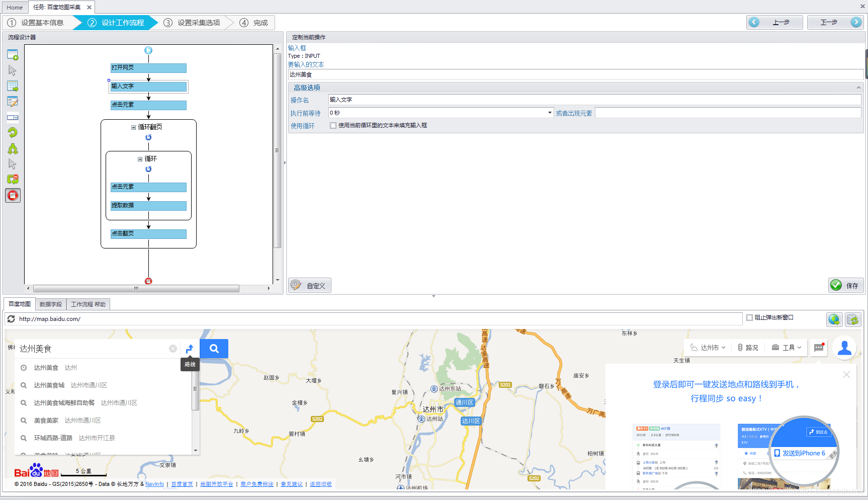
Task: Open the 返回旧版 link
Action: point(321,484)
